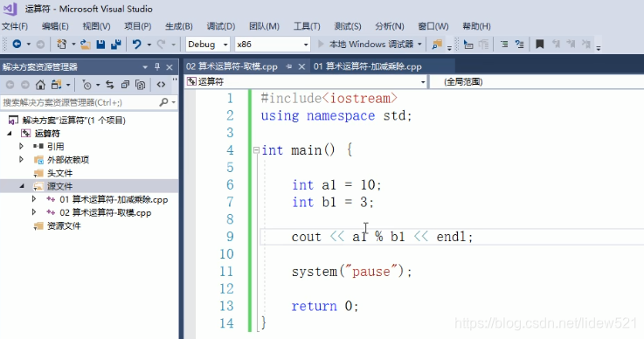This screenshot has width=644, height=339.
Task: Collapse the 运算符 project node
Action: (x=10, y=133)
